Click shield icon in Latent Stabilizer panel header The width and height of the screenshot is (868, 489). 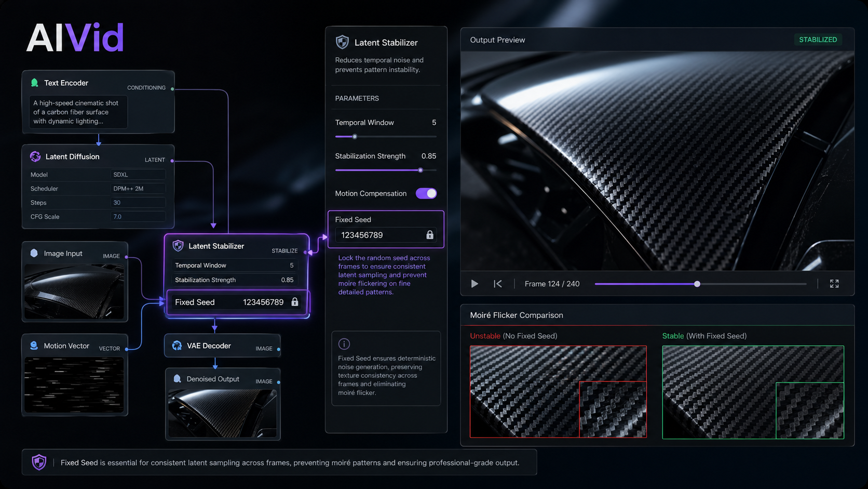[342, 42]
